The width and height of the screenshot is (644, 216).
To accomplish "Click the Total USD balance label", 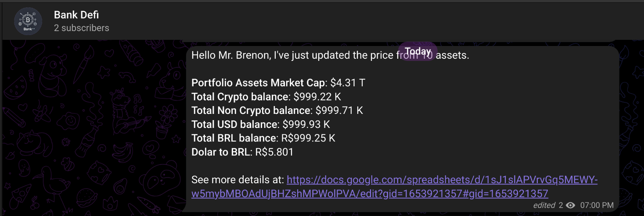I will point(235,124).
